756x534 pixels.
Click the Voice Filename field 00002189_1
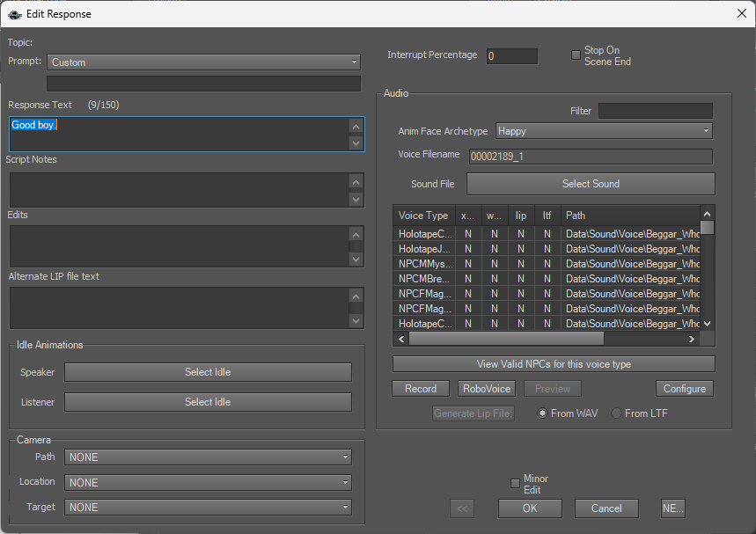591,156
